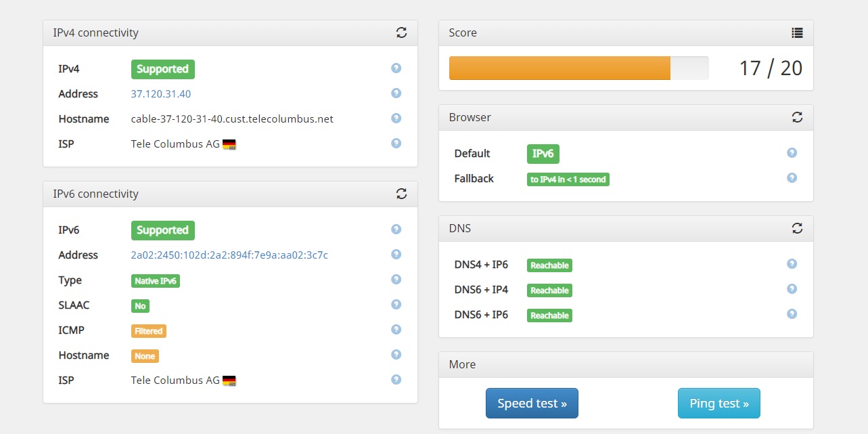Open help for IPv4 Address row
The image size is (868, 434).
(x=396, y=93)
